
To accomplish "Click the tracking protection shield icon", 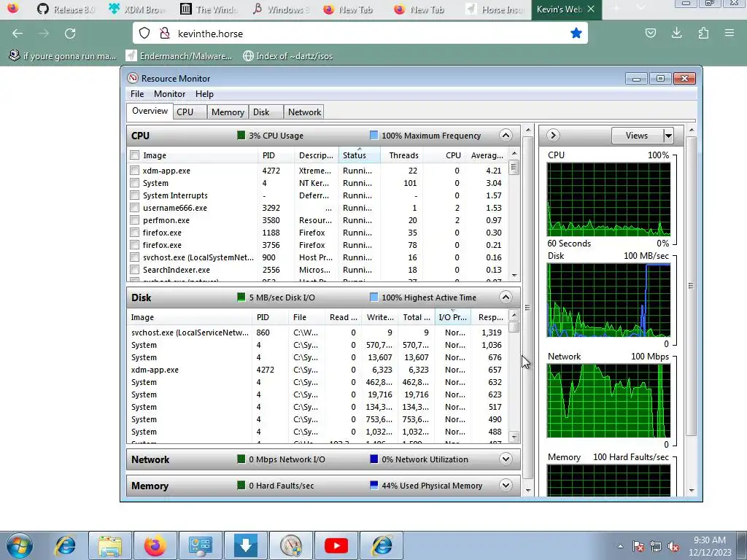I will pos(144,33).
